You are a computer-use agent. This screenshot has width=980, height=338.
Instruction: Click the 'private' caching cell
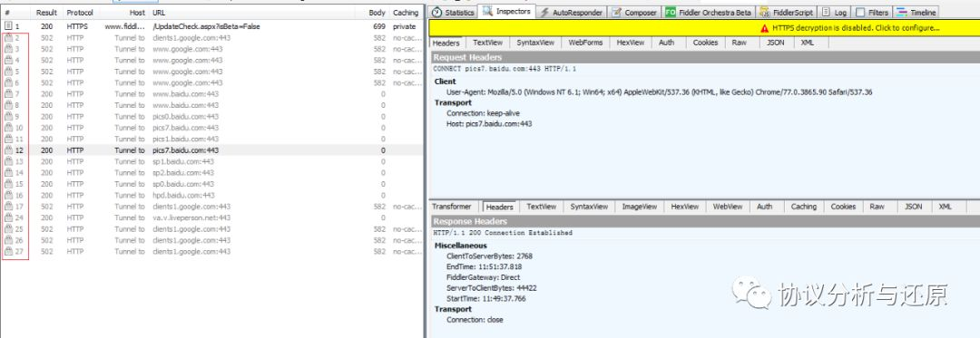pos(405,26)
